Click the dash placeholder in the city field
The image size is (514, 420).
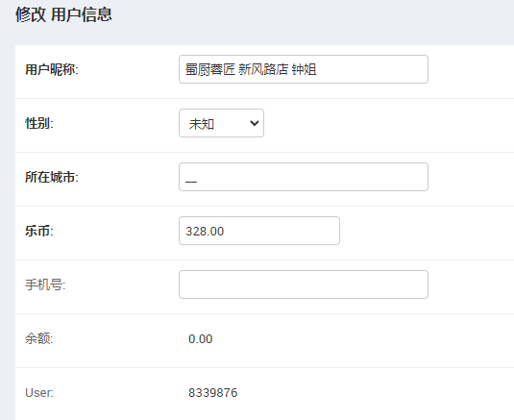191,182
